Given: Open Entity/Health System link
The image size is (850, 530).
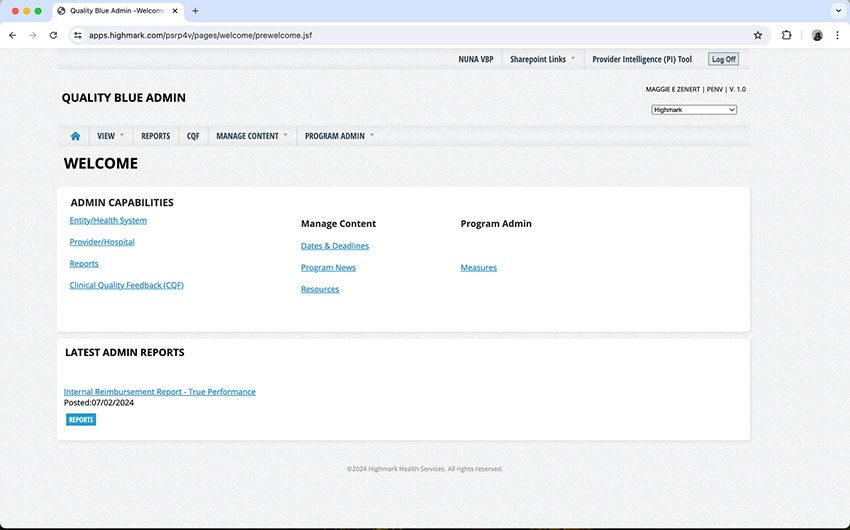Looking at the screenshot, I should pos(108,220).
